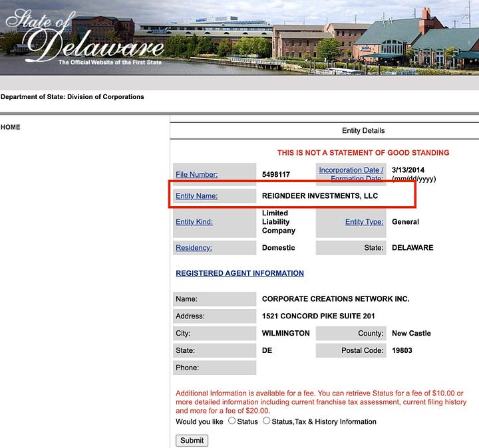479x448 pixels.
Task: Click the registered agent Name: label
Action: click(x=186, y=299)
